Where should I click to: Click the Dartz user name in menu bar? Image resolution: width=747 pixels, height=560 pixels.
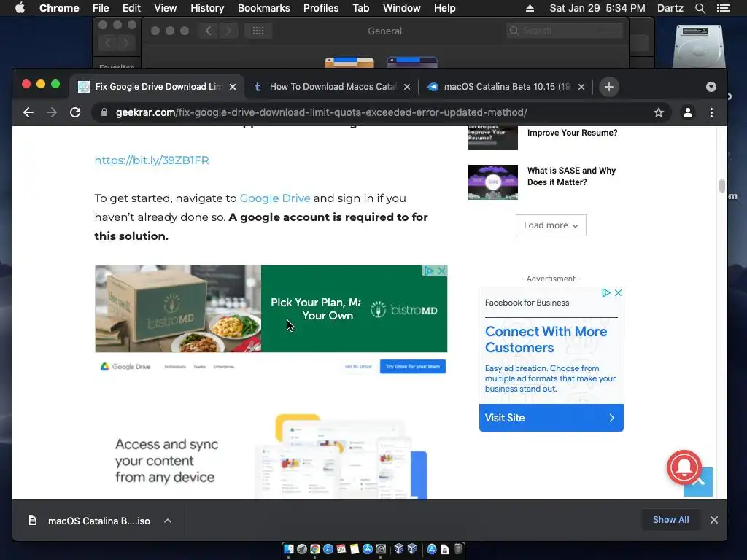(670, 8)
